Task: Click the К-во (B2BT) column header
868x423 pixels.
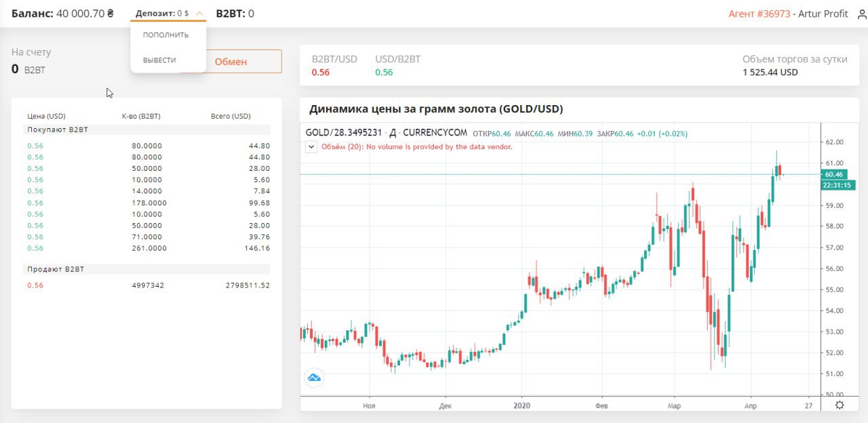Action: (x=141, y=116)
